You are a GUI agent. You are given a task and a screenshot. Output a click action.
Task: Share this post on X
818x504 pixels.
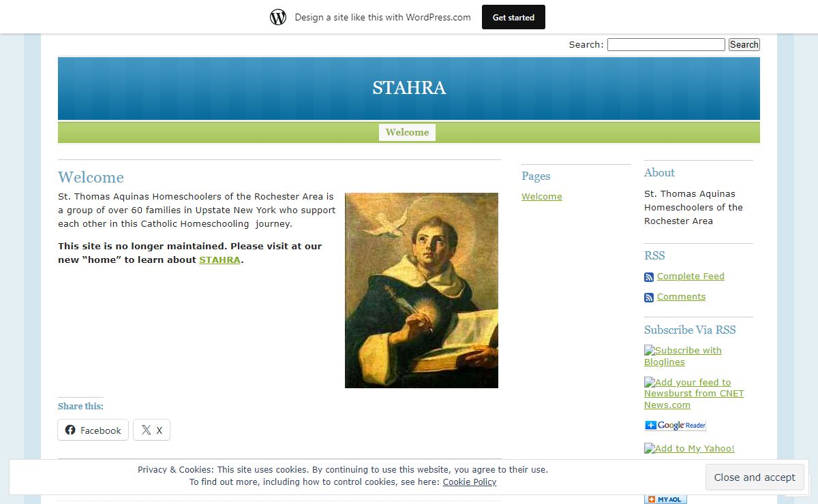151,430
